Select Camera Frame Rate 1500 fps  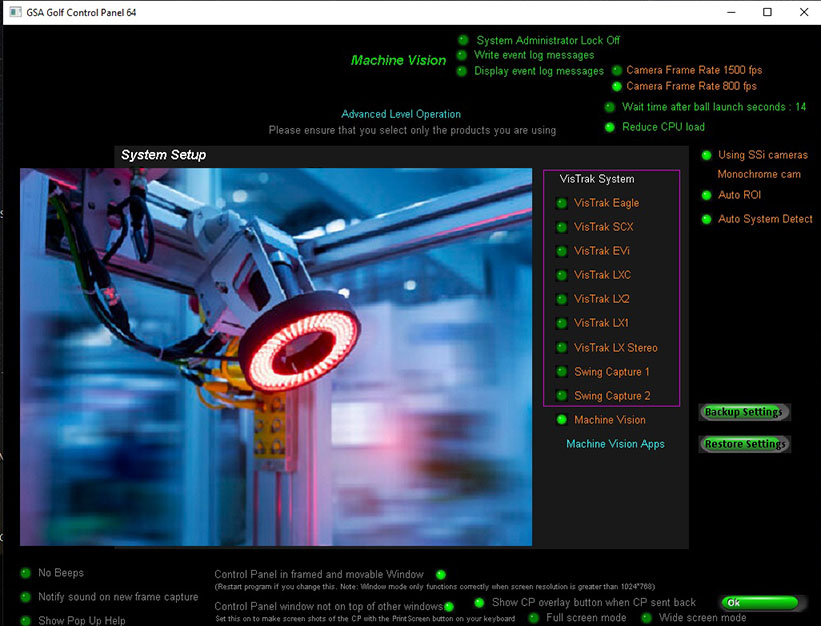coord(617,70)
